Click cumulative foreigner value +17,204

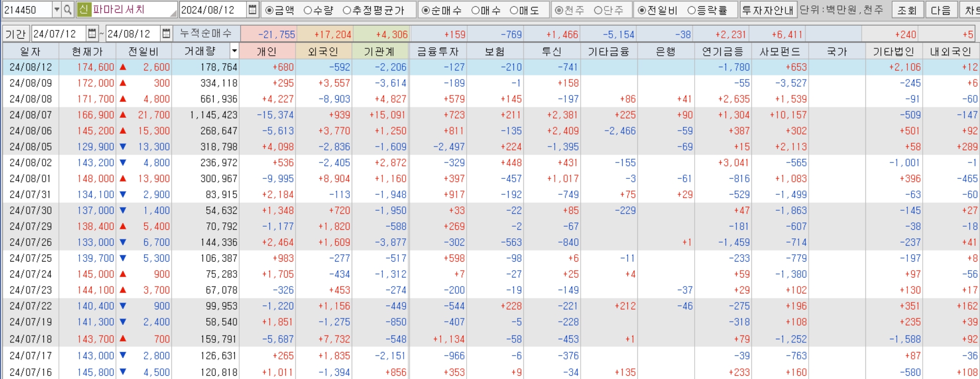tap(332, 35)
